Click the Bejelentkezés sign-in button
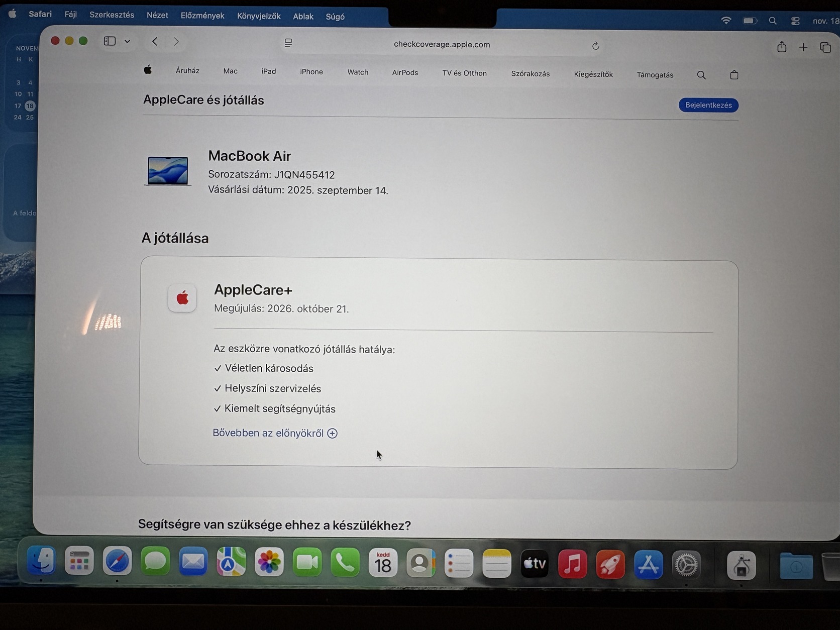 pos(708,105)
